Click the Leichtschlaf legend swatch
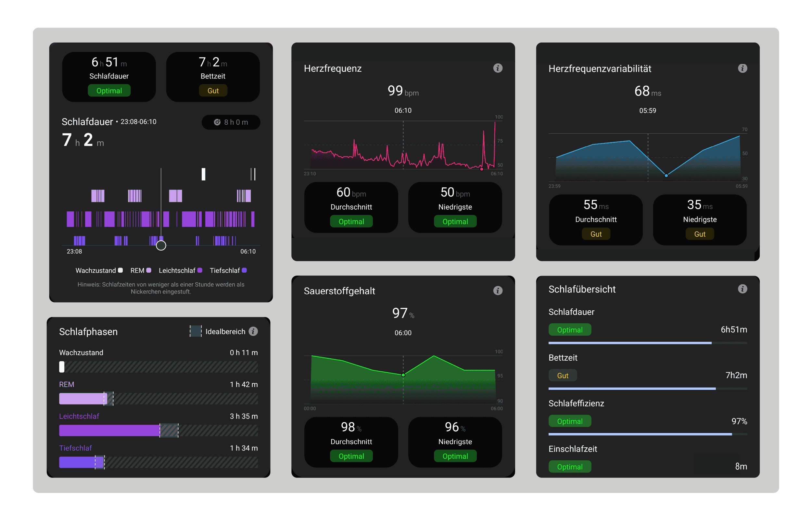The width and height of the screenshot is (812, 520). (200, 270)
